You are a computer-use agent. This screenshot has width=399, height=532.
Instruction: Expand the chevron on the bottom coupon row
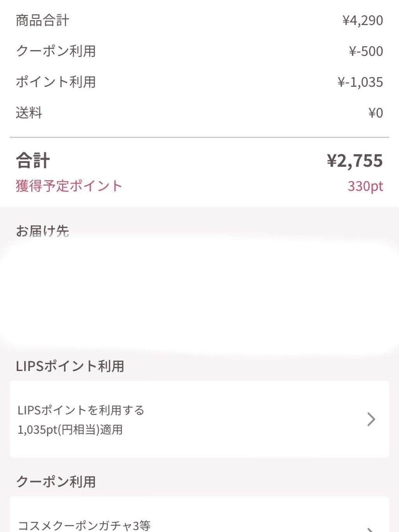(371, 528)
